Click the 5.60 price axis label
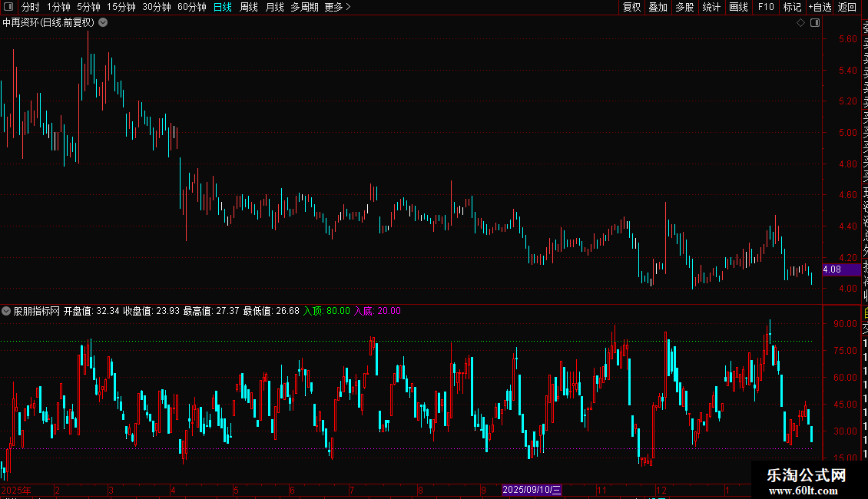Viewport: 868px width, 499px height. click(x=847, y=38)
